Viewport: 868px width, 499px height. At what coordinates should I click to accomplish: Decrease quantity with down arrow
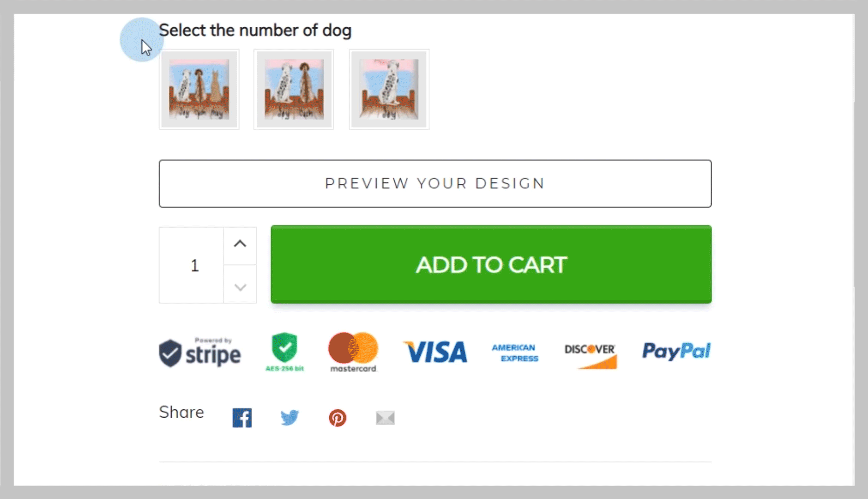coord(240,287)
